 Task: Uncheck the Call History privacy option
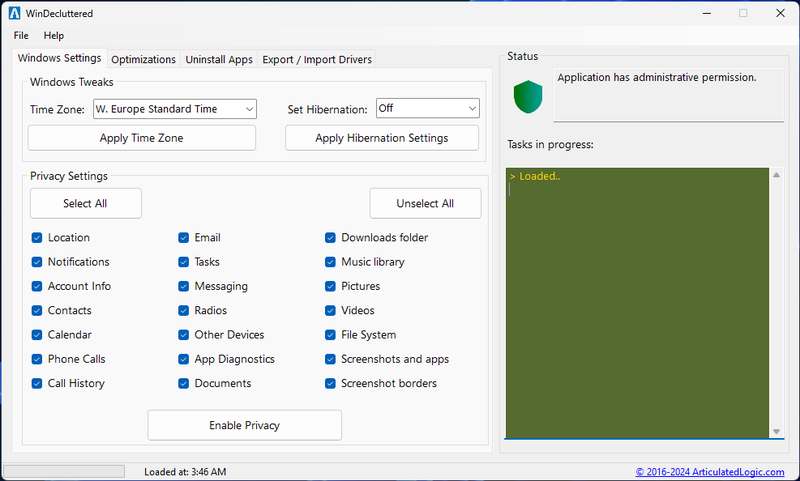click(x=37, y=383)
